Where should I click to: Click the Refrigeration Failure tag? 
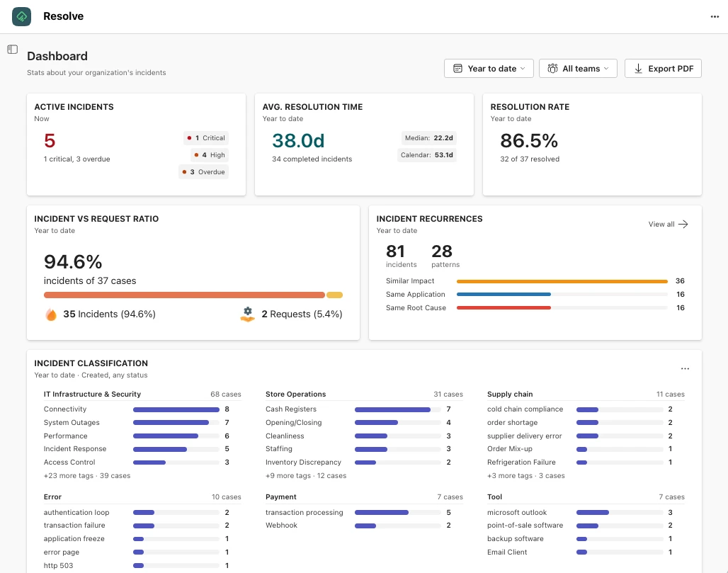click(x=521, y=463)
